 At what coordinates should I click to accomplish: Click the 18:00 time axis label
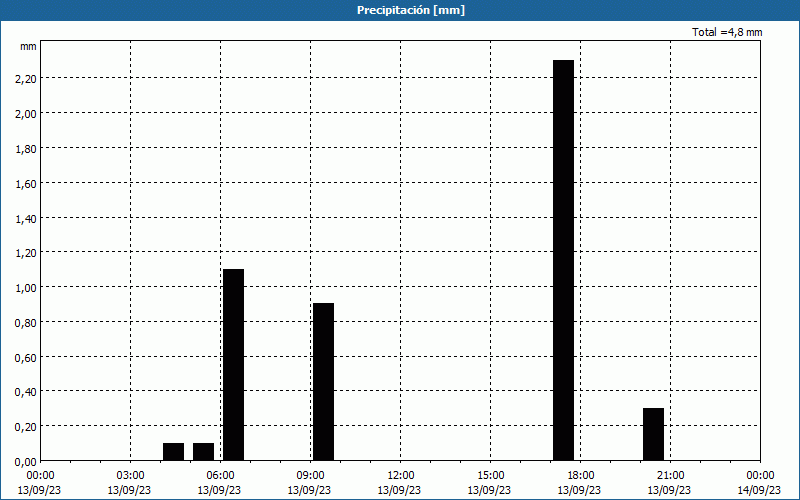(581, 476)
